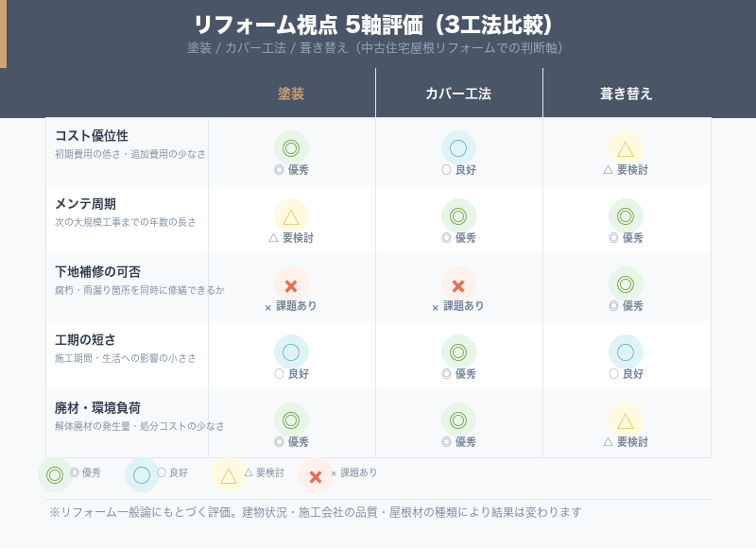Click the yellow 要検討 legend swatch
The image size is (756, 548).
[x=229, y=475]
